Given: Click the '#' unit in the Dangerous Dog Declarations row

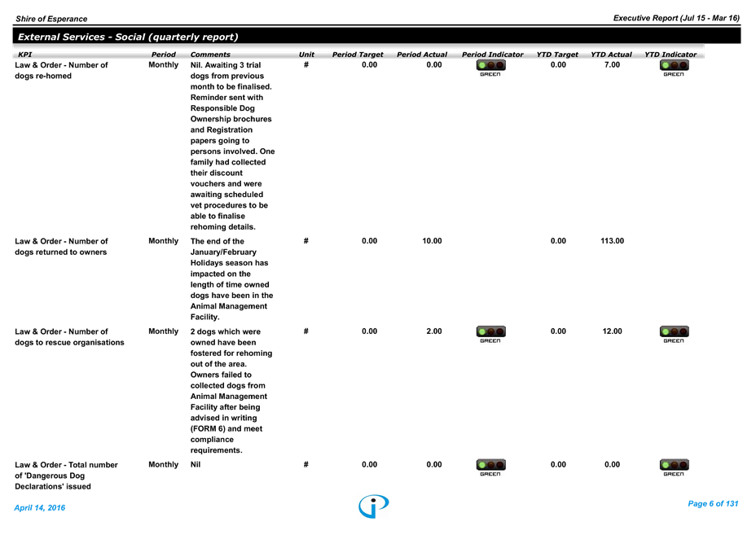Looking at the screenshot, I should [x=306, y=465].
